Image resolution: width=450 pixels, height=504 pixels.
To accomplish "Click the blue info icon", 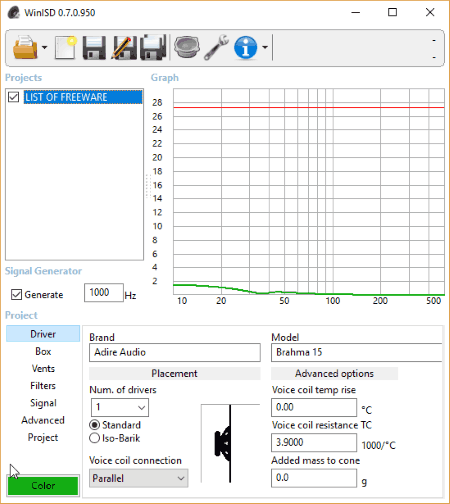I will pos(245,48).
